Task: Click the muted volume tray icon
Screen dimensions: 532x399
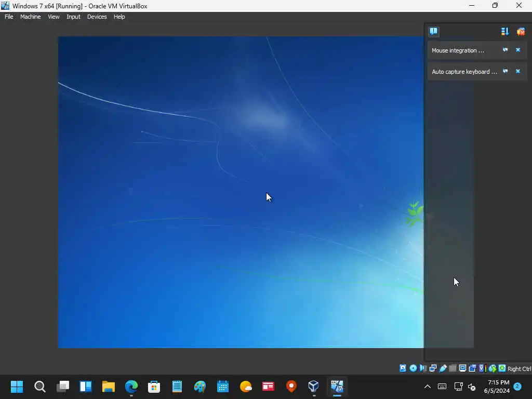Action: coord(472,387)
